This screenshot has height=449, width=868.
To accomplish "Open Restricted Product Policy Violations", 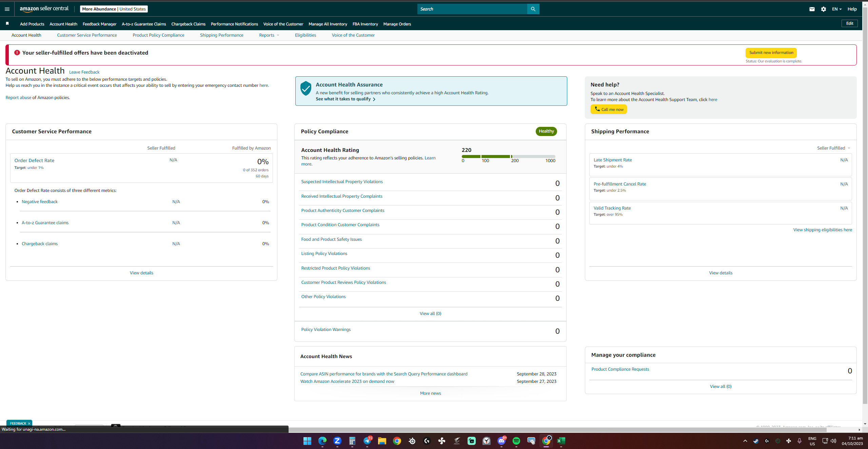I will 336,268.
